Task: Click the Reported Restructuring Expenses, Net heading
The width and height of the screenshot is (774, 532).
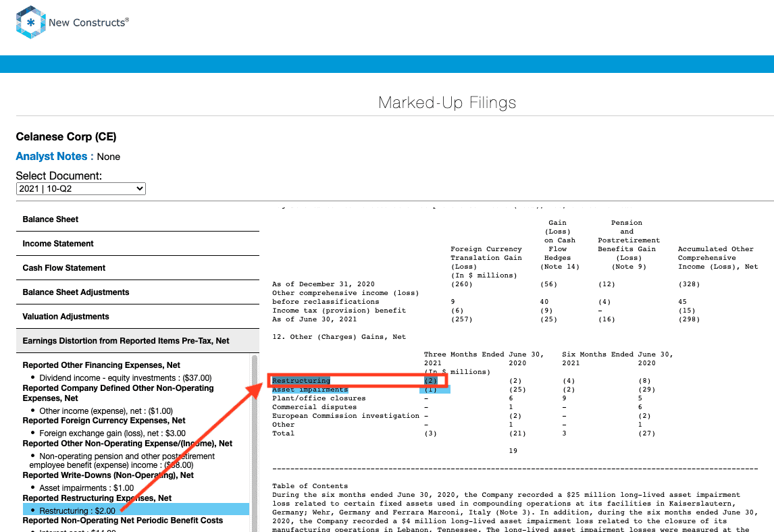Action: [97, 498]
